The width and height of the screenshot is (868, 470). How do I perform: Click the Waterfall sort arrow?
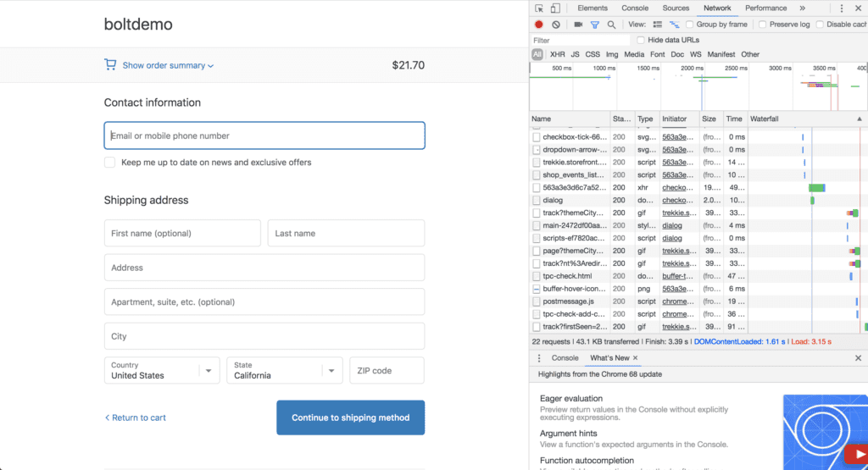860,119
